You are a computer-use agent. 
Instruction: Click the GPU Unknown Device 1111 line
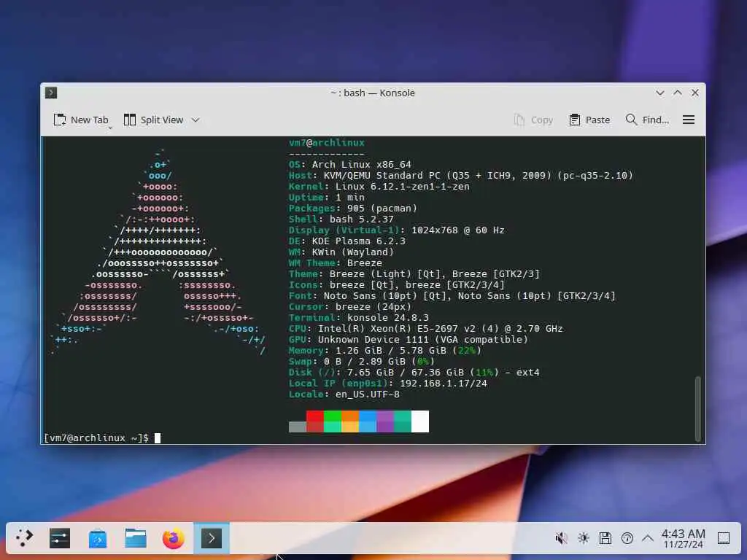click(409, 340)
